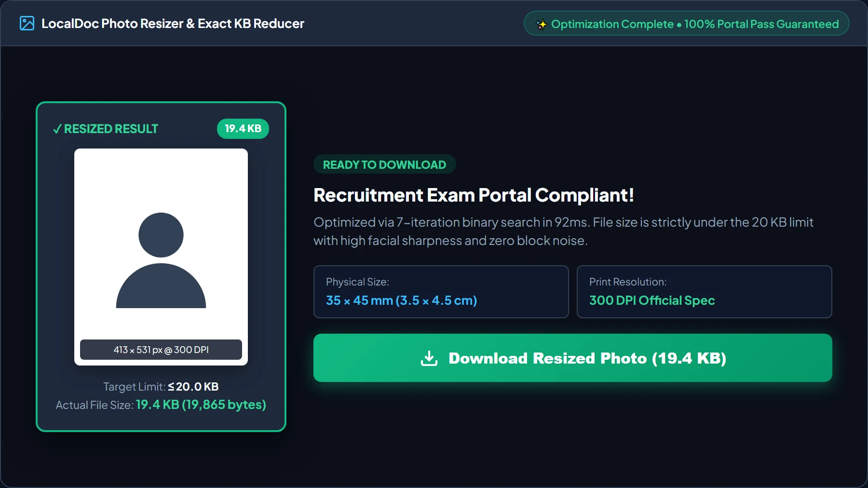868x488 pixels.
Task: Click the 7-iteration binary search description text
Action: pos(563,231)
